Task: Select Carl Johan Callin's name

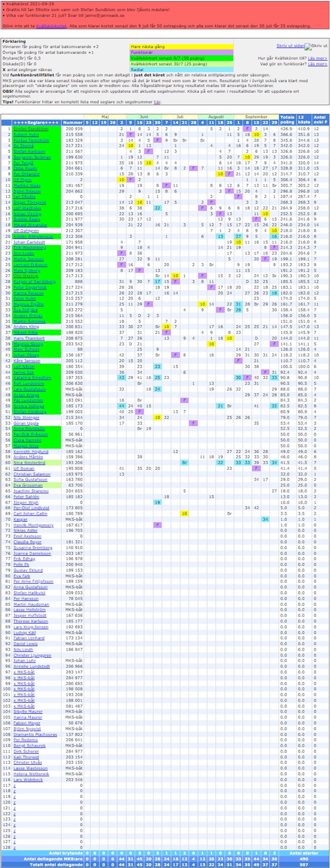Action: pos(30,513)
